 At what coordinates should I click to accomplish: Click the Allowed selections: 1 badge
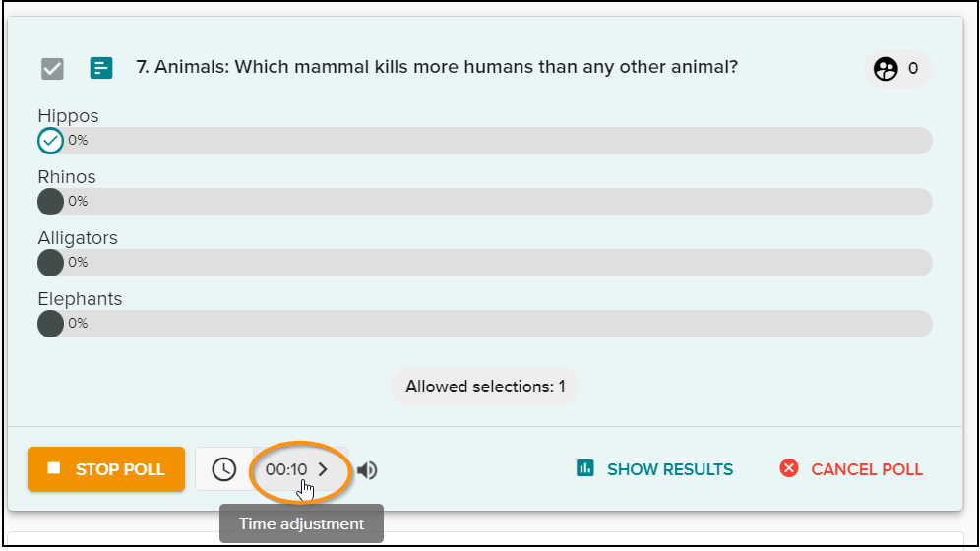point(485,386)
